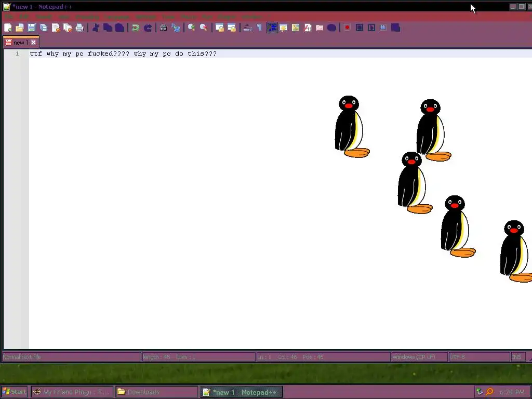Open the Language menu
The image size is (532, 399).
point(117,17)
